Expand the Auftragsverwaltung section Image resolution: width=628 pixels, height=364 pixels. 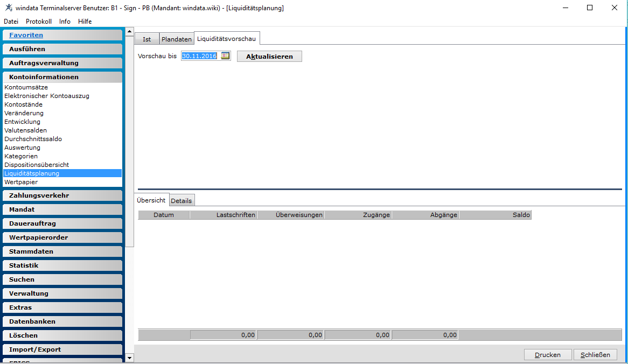tap(62, 63)
